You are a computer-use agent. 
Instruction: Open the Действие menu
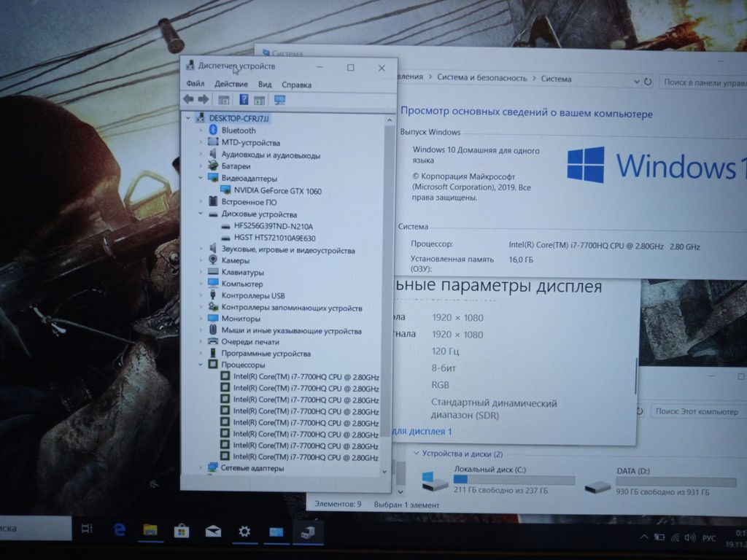click(231, 85)
